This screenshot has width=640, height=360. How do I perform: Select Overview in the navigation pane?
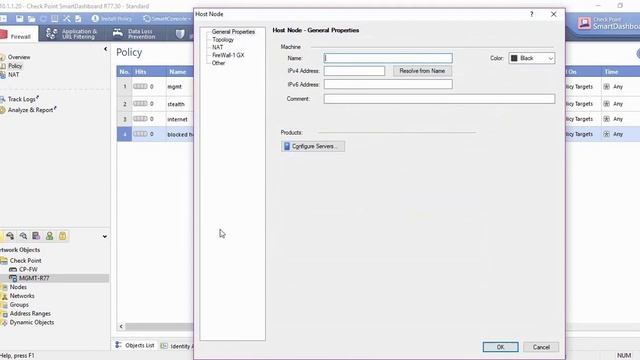pyautogui.click(x=19, y=57)
